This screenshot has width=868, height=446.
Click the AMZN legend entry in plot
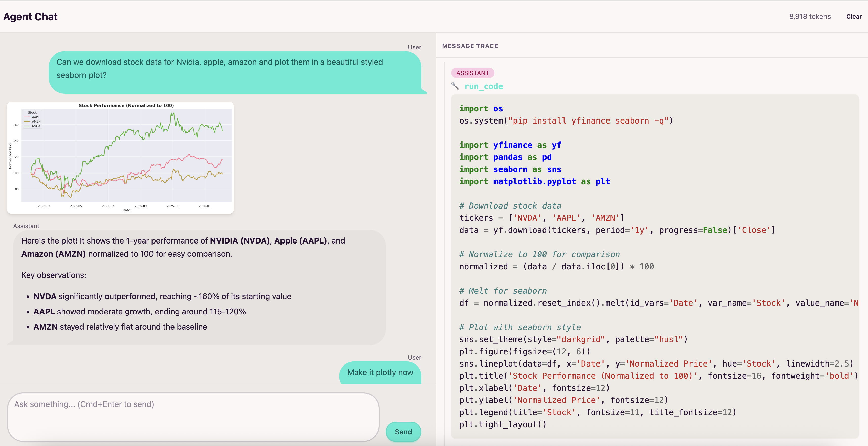coord(36,122)
